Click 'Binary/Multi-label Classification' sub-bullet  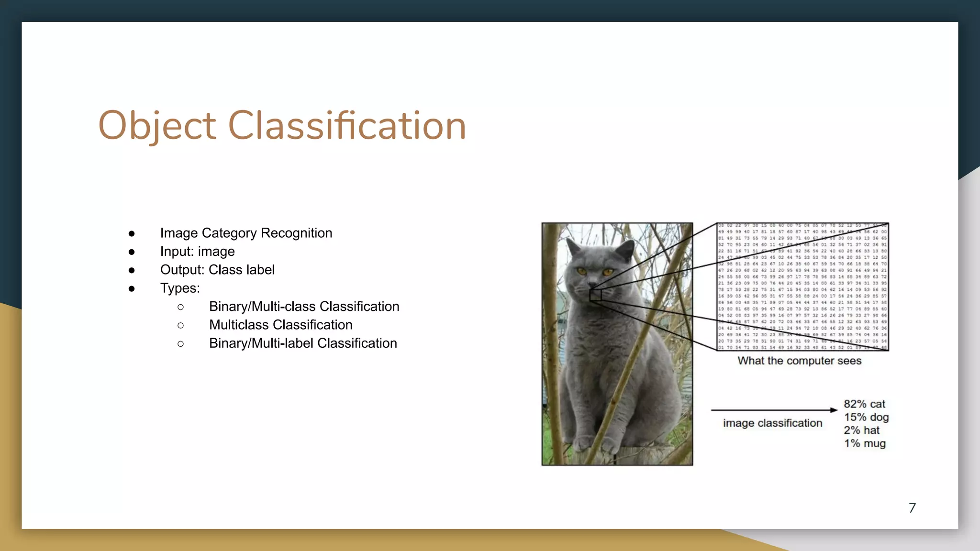coord(303,343)
